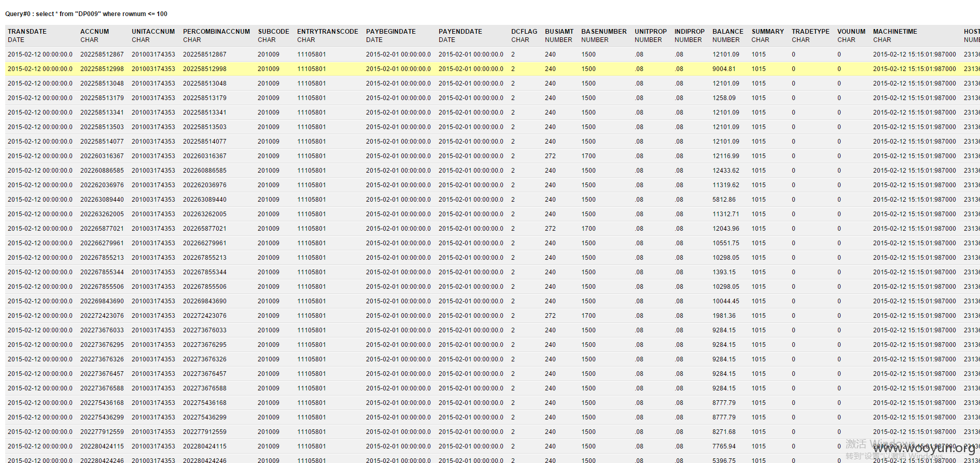Select the BALANCE column header

(x=727, y=32)
